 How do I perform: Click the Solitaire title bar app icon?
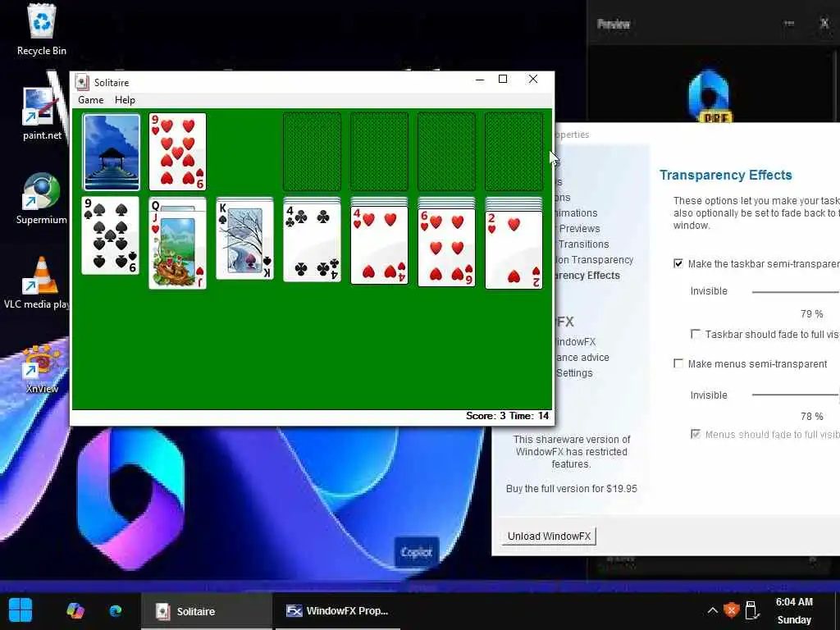(x=82, y=82)
